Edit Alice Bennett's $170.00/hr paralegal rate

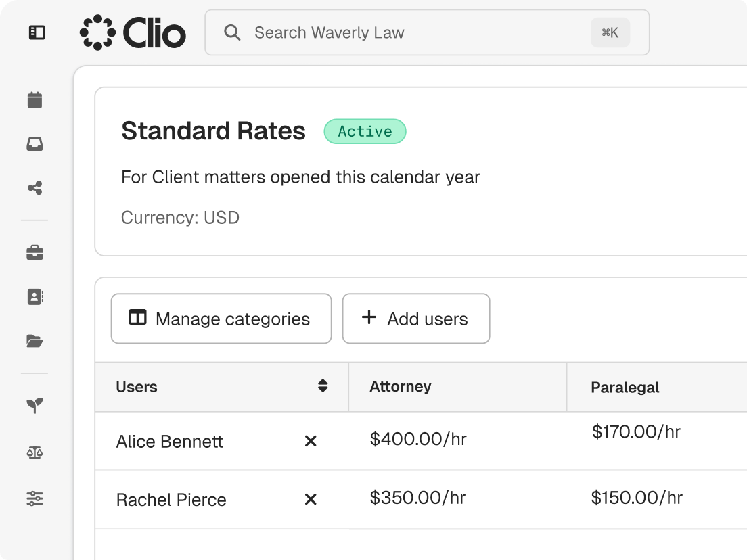click(x=636, y=431)
